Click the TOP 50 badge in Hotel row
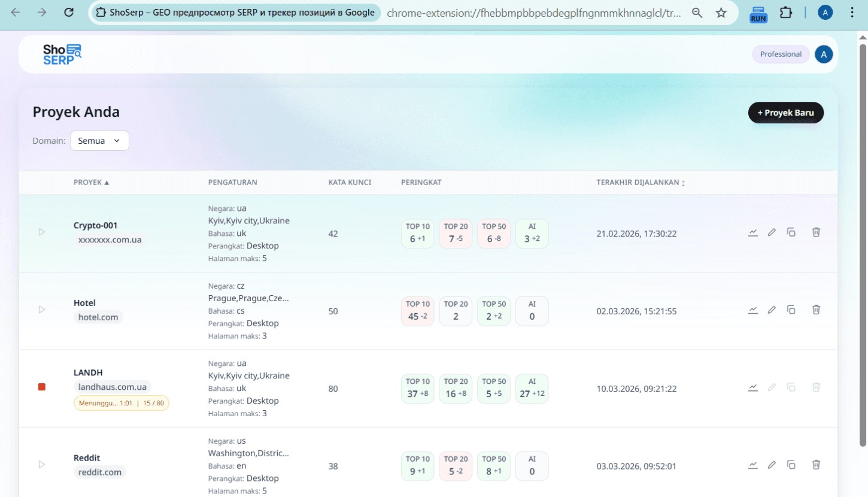This screenshot has width=868, height=497. point(494,311)
